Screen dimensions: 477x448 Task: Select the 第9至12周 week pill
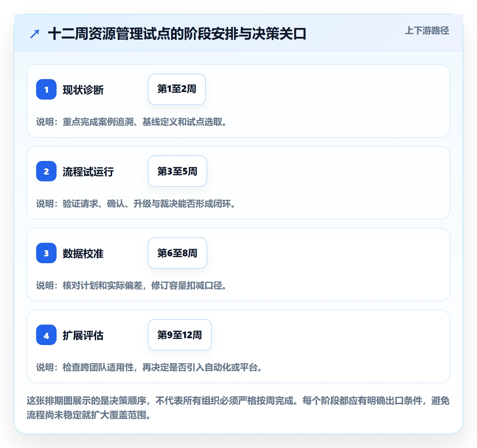[180, 335]
